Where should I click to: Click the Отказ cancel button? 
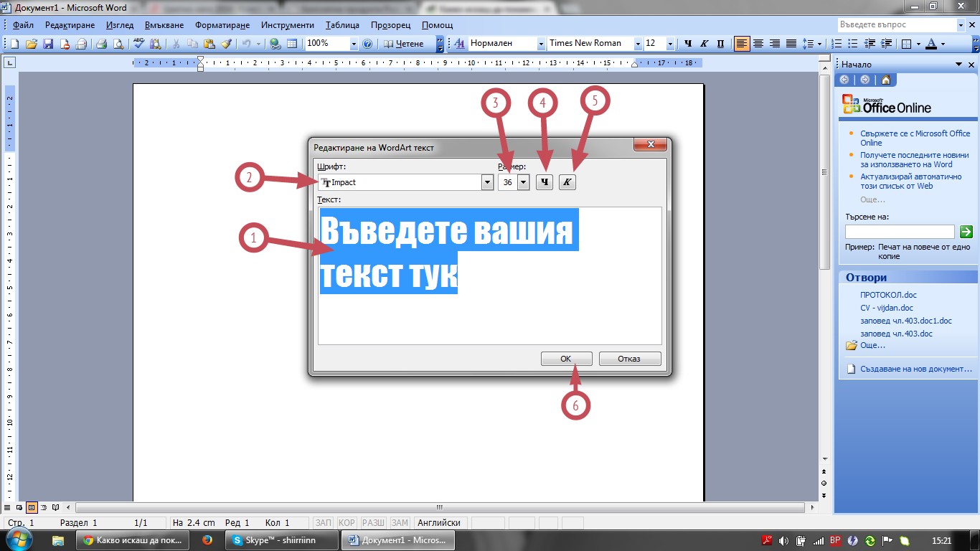coord(629,359)
